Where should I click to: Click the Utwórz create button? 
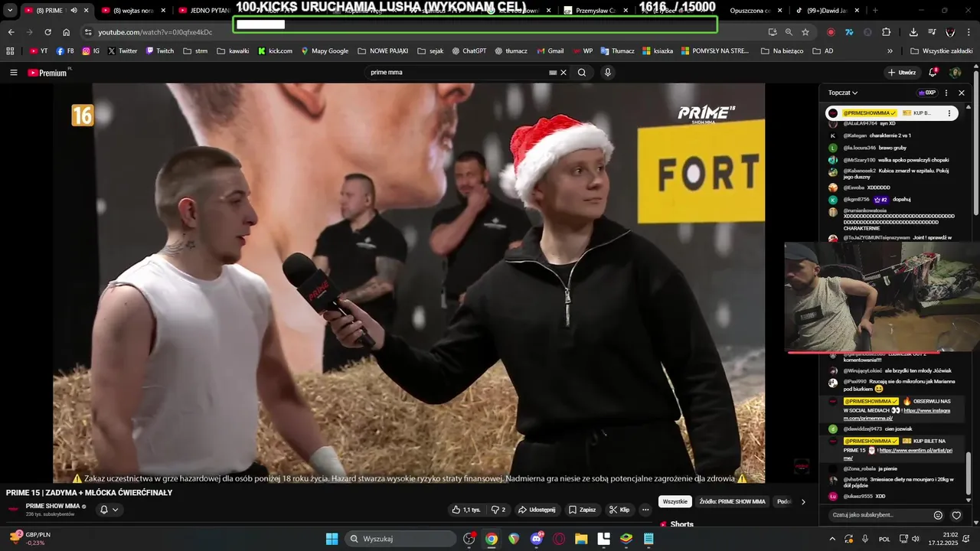902,73
